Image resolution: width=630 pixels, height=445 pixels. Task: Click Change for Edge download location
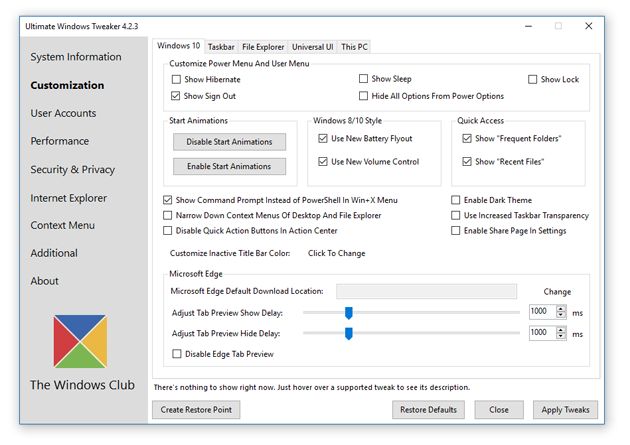point(557,292)
